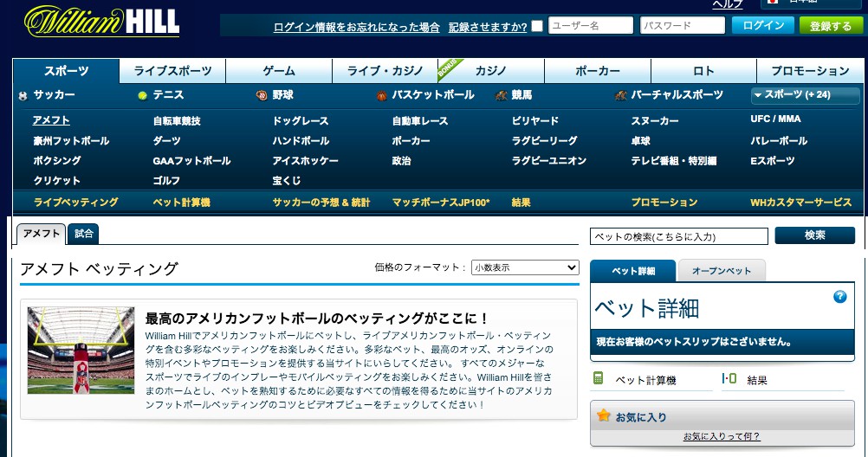Open the UFC / MMA link
The image size is (868, 457).
(x=775, y=119)
